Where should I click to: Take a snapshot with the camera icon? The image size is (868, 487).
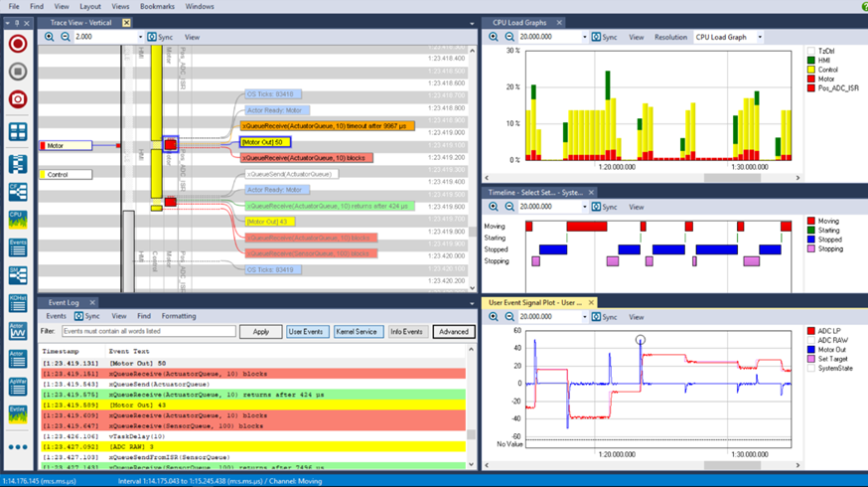[x=18, y=99]
